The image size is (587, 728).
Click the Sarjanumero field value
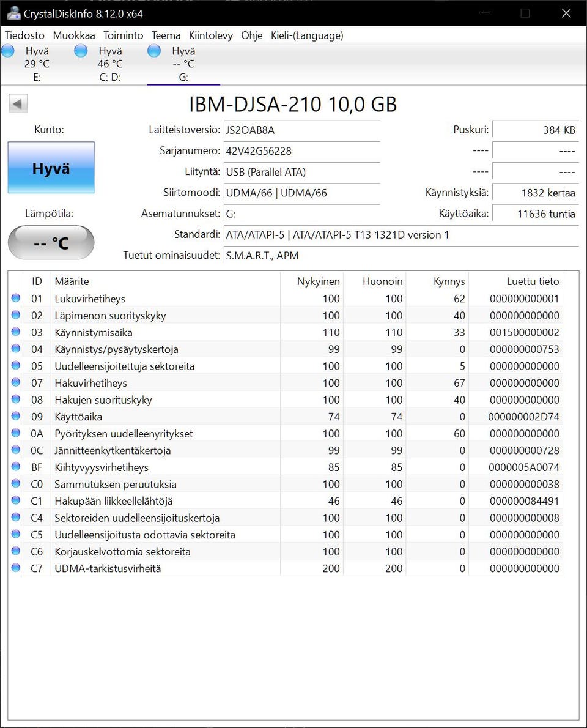click(x=301, y=151)
